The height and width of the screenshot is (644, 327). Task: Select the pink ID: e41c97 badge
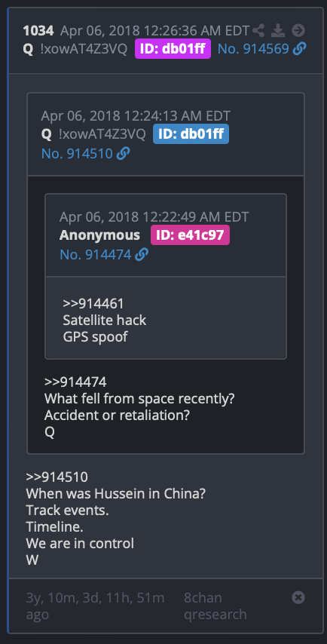point(190,235)
